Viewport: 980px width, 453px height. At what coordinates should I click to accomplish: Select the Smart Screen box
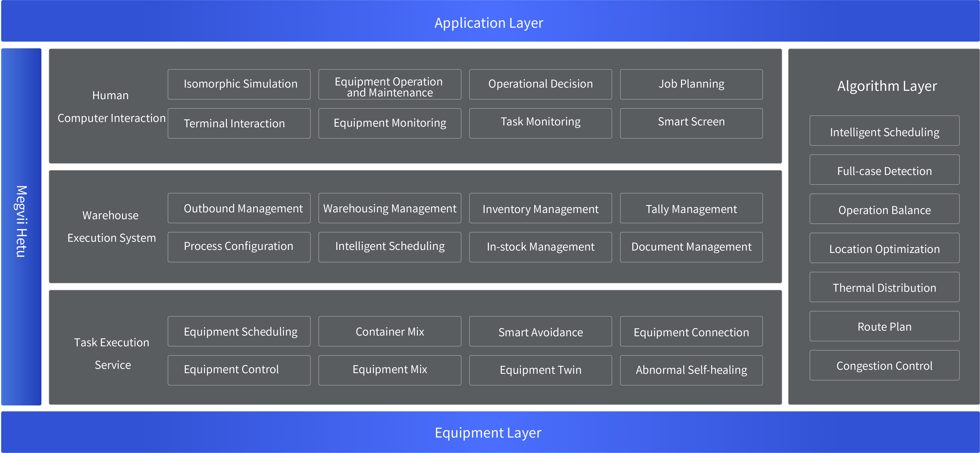[691, 123]
